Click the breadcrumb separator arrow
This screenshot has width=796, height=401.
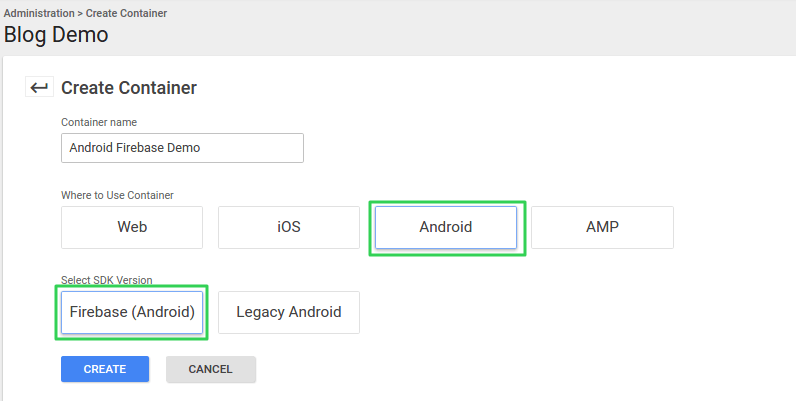click(x=80, y=13)
